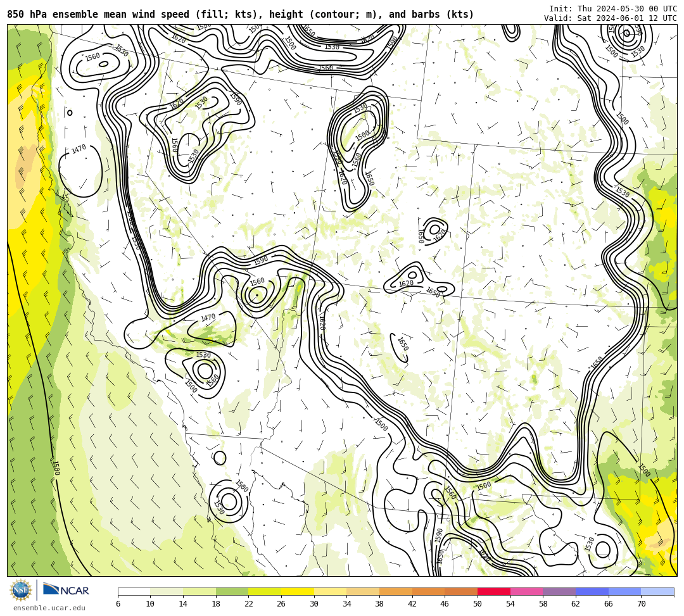
Task: Click the colorbar tick label 70
Action: [641, 604]
